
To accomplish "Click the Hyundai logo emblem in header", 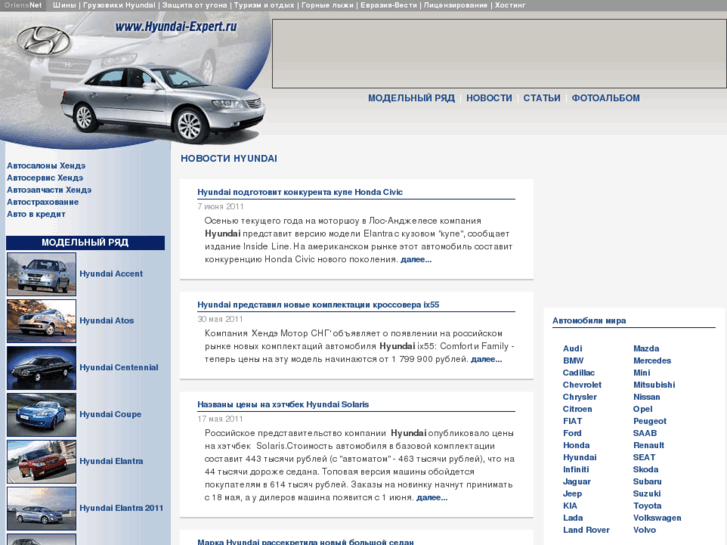I will pos(44,40).
